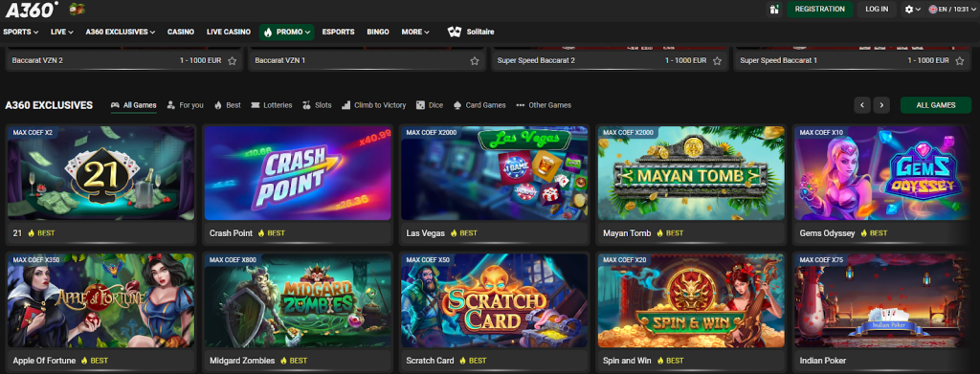Image resolution: width=980 pixels, height=374 pixels.
Task: Go to Esports
Action: [338, 32]
